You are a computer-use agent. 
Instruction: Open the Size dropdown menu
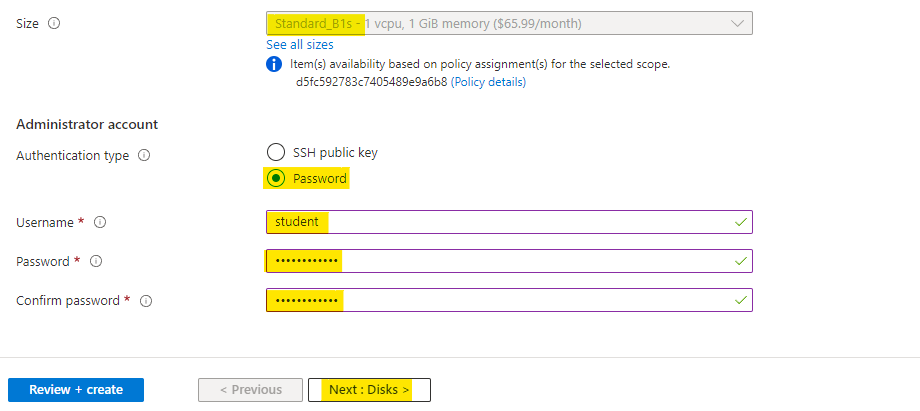(509, 23)
